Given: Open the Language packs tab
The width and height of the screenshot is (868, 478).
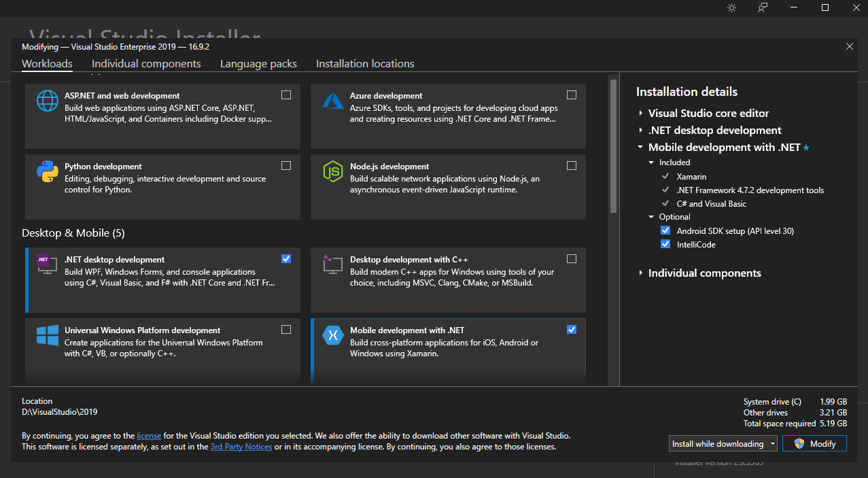Looking at the screenshot, I should coord(258,63).
